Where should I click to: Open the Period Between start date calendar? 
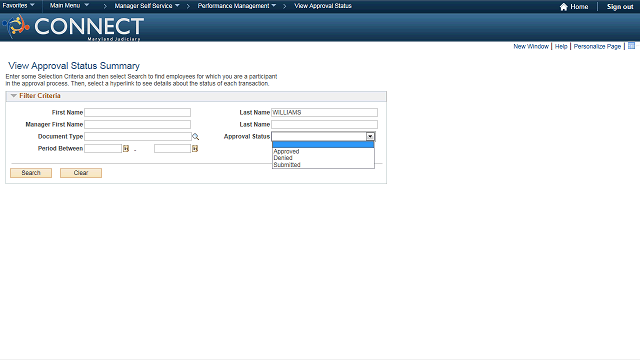126,149
